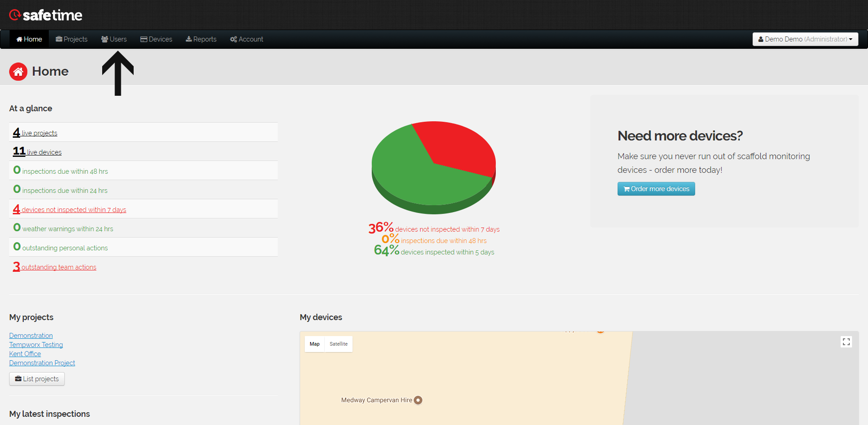Click the red Home page icon
This screenshot has width=868, height=425.
coord(18,72)
